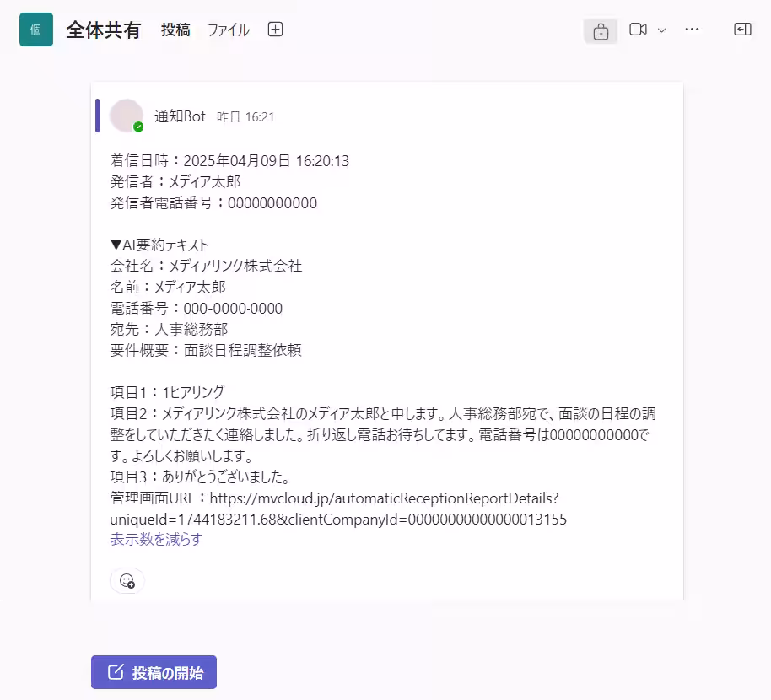This screenshot has height=700, width=771.
Task: Click the padlock restricted-channel icon
Action: (601, 29)
